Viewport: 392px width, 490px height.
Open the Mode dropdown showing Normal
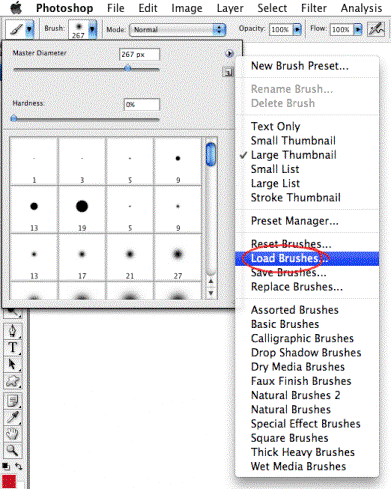pyautogui.click(x=178, y=30)
